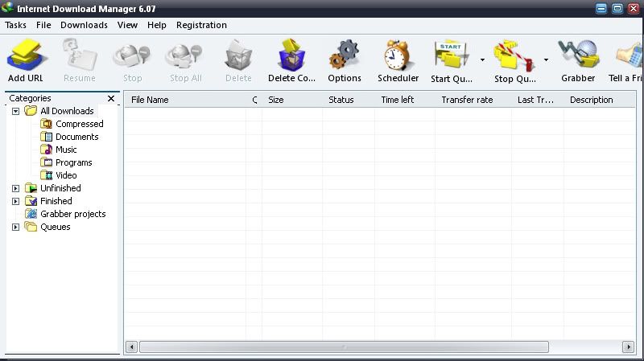Click the Stop All toolbar icon
The width and height of the screenshot is (644, 361).
pos(184,55)
